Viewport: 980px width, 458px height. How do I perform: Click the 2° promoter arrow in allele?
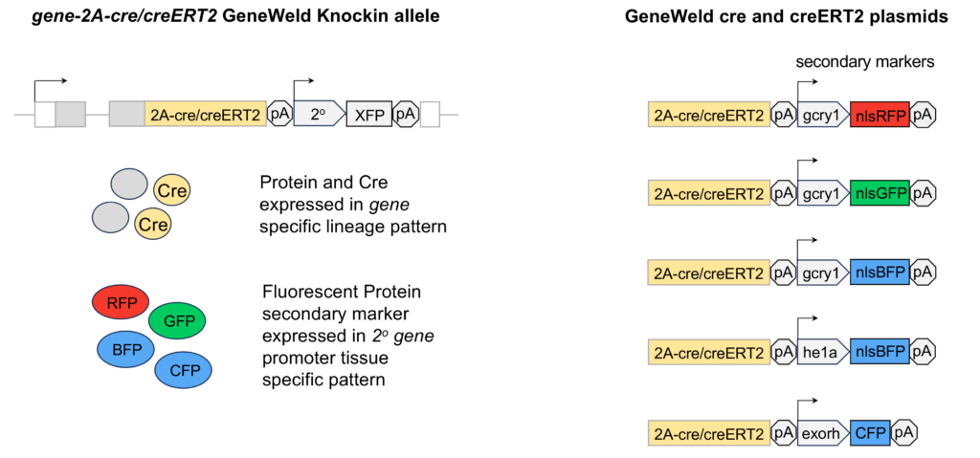[319, 114]
